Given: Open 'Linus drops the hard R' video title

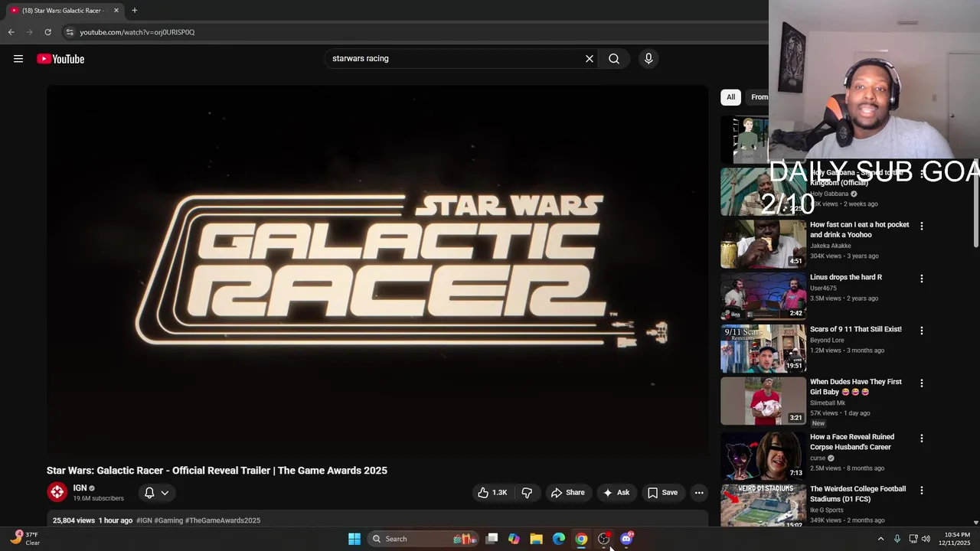Looking at the screenshot, I should click(x=846, y=277).
